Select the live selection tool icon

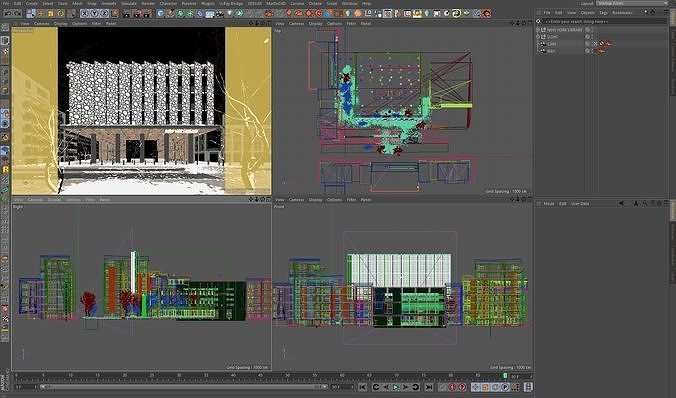click(x=30, y=14)
